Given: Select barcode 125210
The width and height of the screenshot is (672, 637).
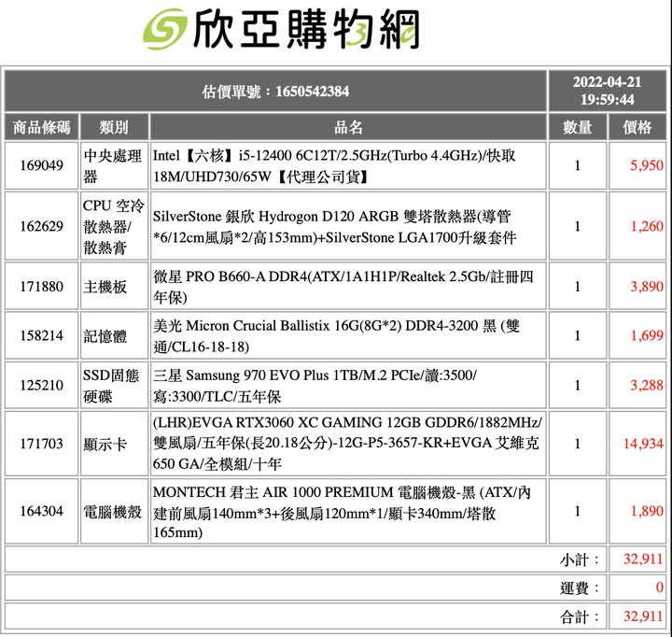Looking at the screenshot, I should point(42,385).
